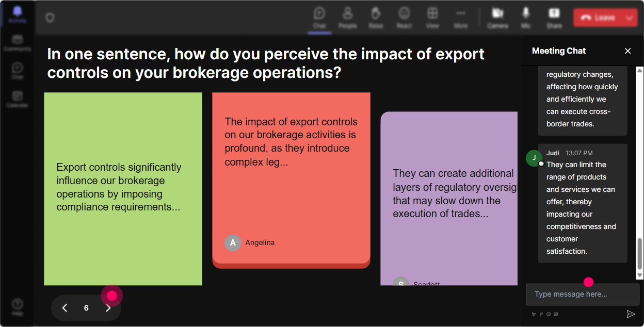
Task: Click the Angelina name label
Action: click(260, 242)
